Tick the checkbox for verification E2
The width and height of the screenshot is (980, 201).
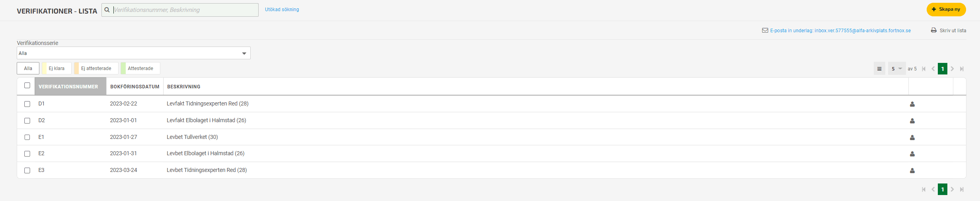coord(27,154)
